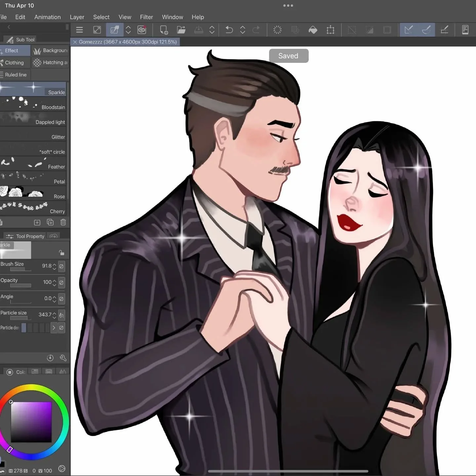This screenshot has height=476, width=476.
Task: Increase the Angle value with its stepper
Action: point(54,297)
